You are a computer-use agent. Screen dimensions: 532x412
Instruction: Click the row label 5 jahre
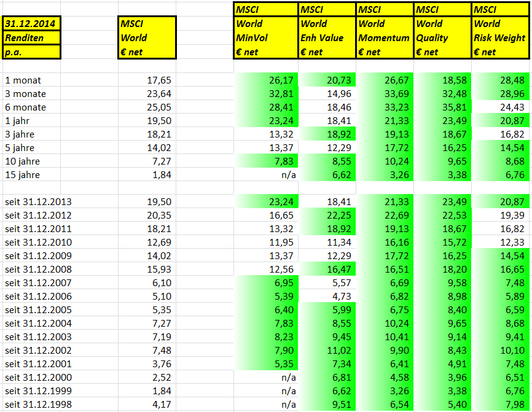20,148
